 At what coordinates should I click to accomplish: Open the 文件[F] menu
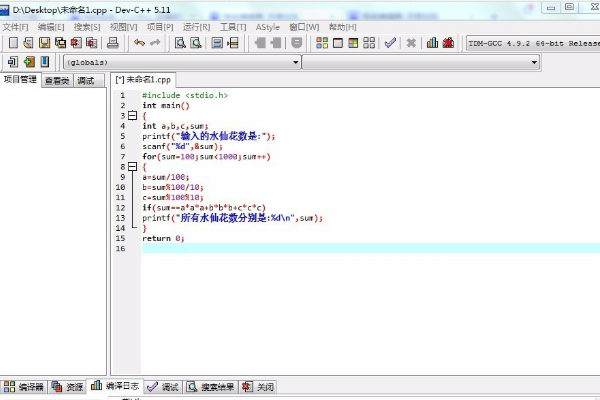click(16, 27)
